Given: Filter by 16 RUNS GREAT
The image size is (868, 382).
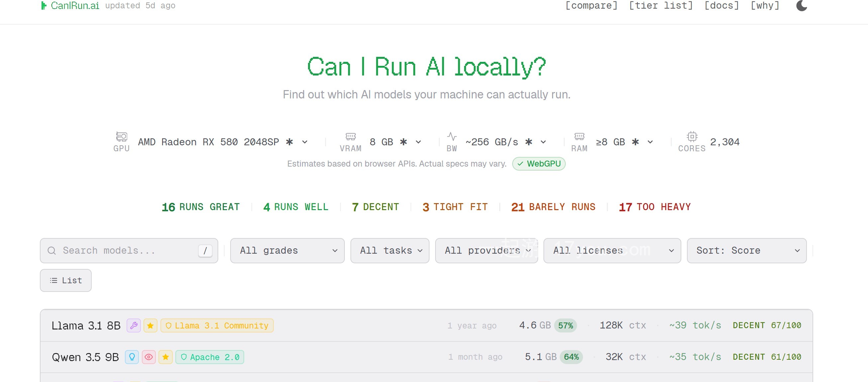Looking at the screenshot, I should (201, 207).
